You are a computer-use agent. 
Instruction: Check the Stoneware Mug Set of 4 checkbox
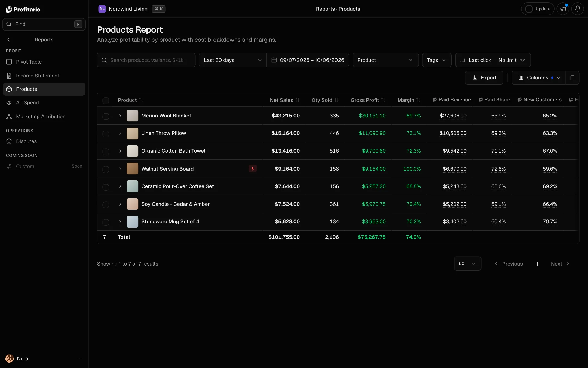(106, 222)
